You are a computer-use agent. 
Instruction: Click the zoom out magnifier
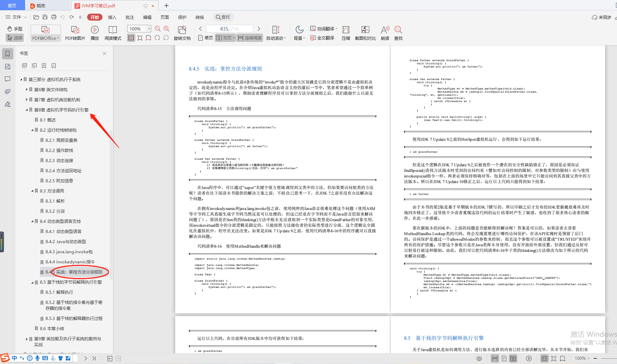coord(158,29)
